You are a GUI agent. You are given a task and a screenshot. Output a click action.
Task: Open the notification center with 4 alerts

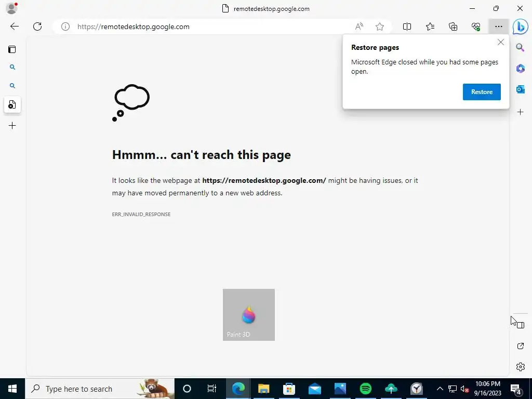coord(516,389)
